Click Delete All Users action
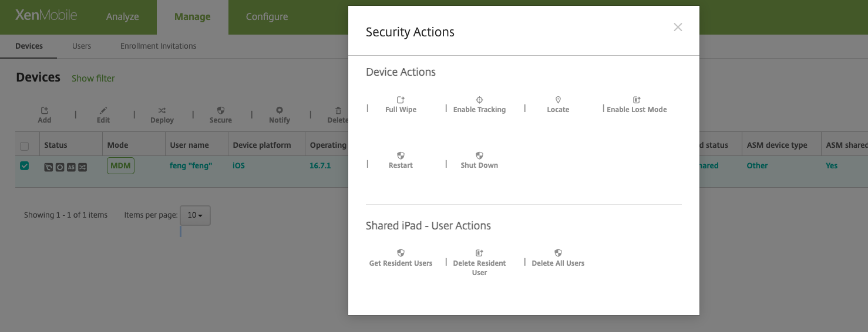This screenshot has width=868, height=332. [558, 259]
